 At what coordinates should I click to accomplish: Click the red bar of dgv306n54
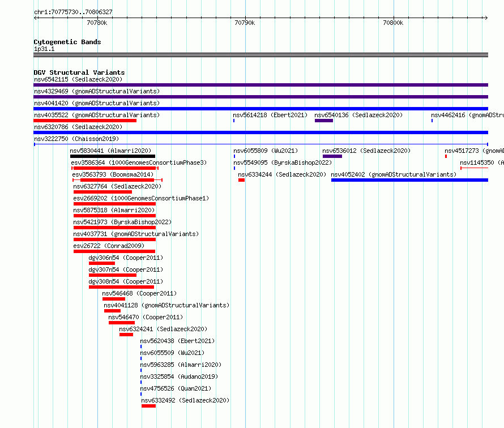(102, 263)
